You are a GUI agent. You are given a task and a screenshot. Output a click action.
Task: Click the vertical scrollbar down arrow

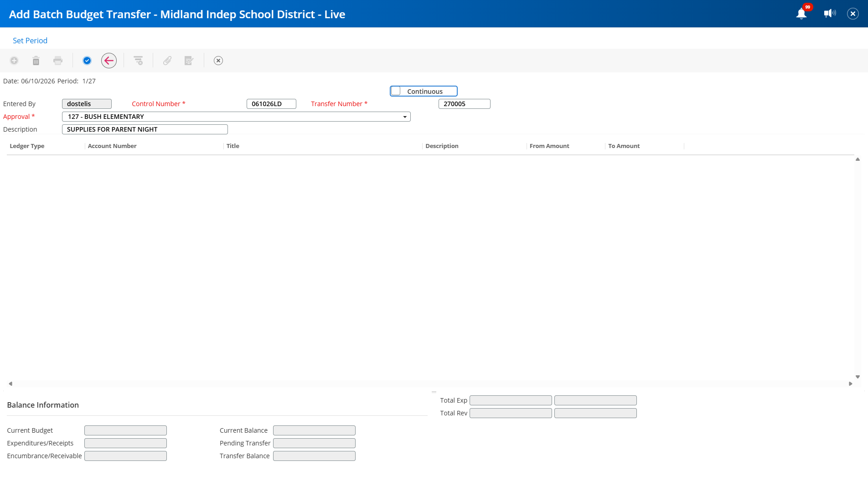[858, 377]
